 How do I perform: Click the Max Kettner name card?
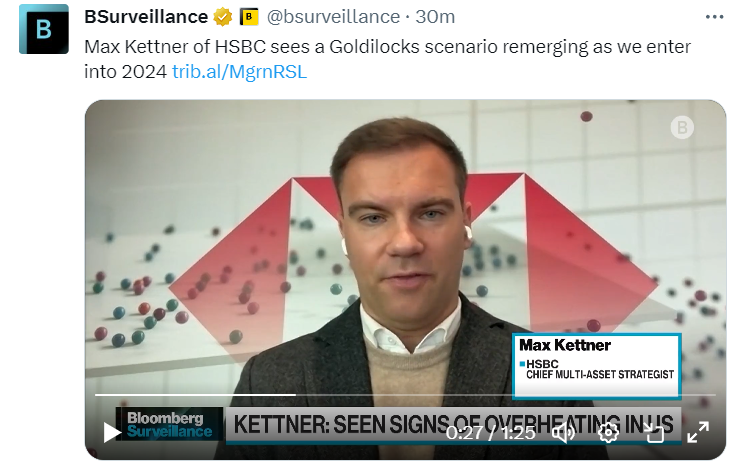click(597, 360)
